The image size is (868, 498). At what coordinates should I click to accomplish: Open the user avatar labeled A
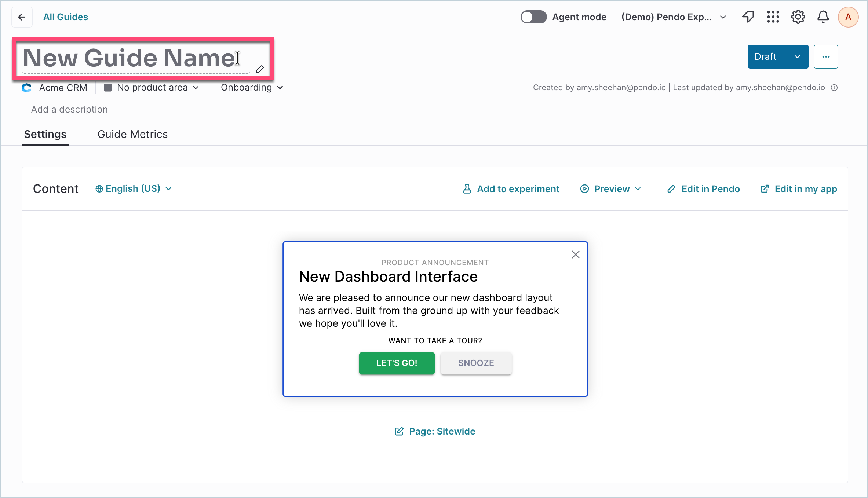tap(848, 17)
